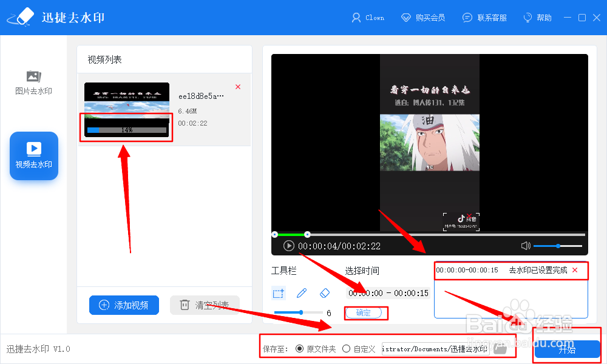Open 联系客服 customer service
This screenshot has width=607, height=364.
pyautogui.click(x=484, y=18)
